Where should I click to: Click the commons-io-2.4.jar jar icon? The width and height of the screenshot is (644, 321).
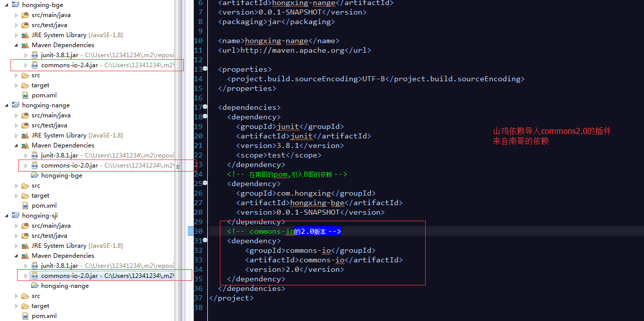coord(35,65)
